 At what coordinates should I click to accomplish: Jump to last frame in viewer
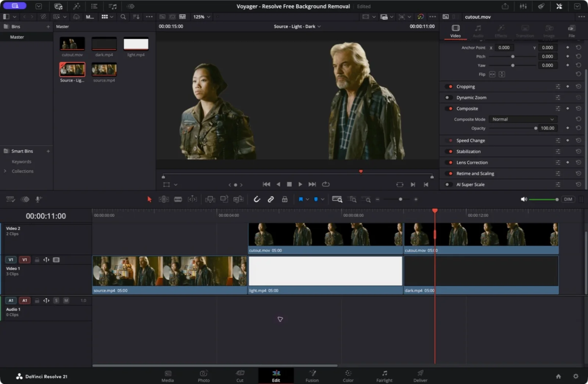click(312, 184)
